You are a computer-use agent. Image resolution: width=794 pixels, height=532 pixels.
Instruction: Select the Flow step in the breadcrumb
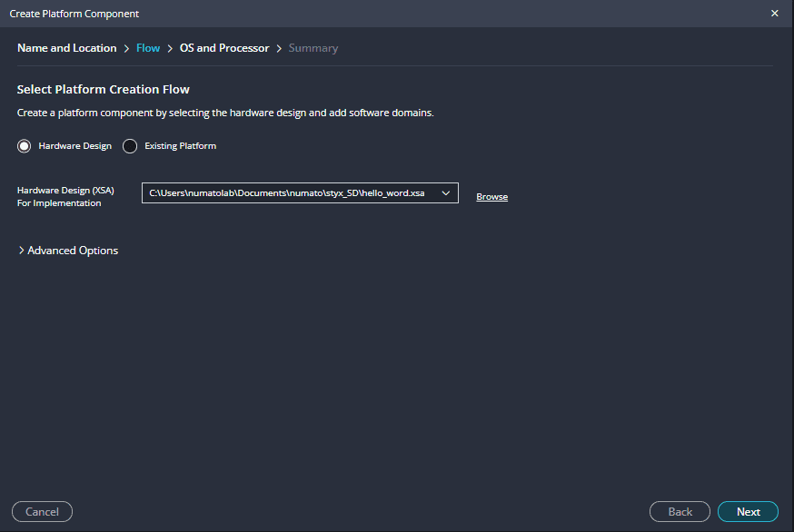148,48
